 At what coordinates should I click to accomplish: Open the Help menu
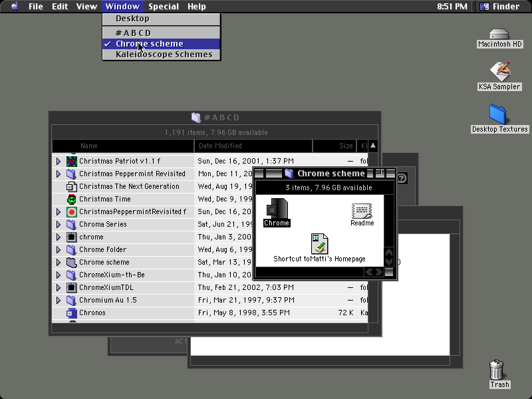click(197, 7)
